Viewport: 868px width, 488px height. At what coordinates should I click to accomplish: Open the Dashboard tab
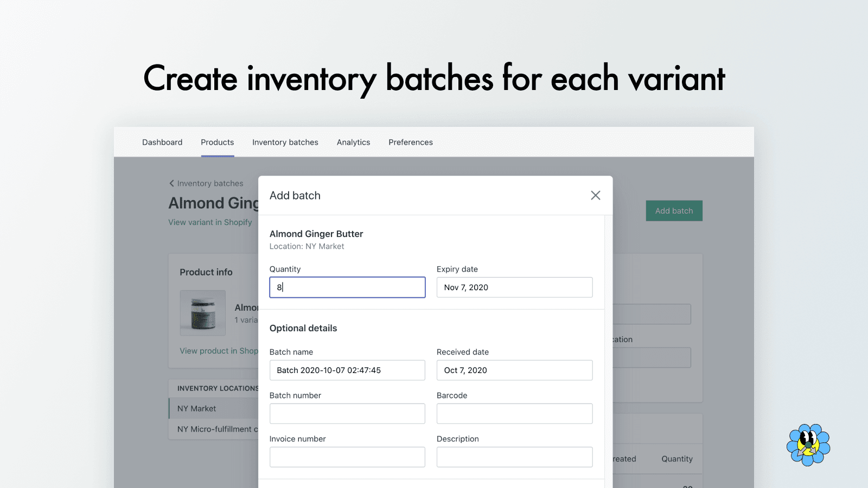click(x=162, y=142)
